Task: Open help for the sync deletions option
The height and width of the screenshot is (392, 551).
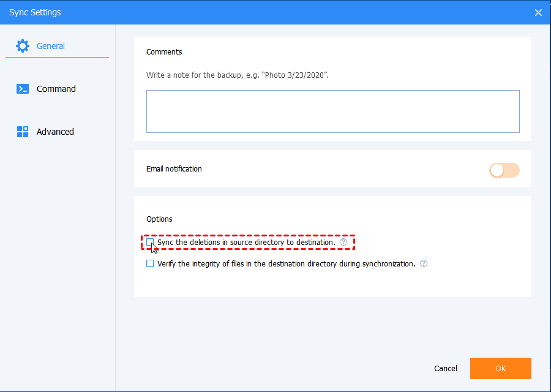Action: [x=342, y=242]
